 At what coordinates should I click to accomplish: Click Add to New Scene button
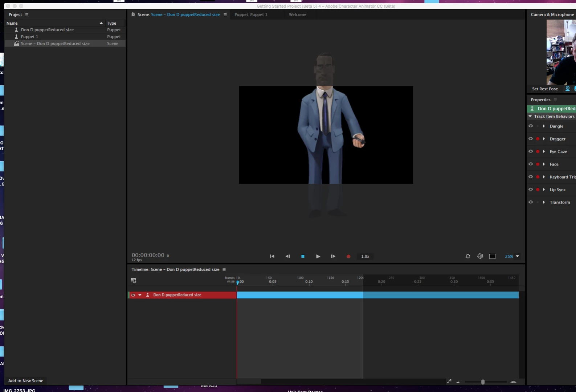pos(26,381)
